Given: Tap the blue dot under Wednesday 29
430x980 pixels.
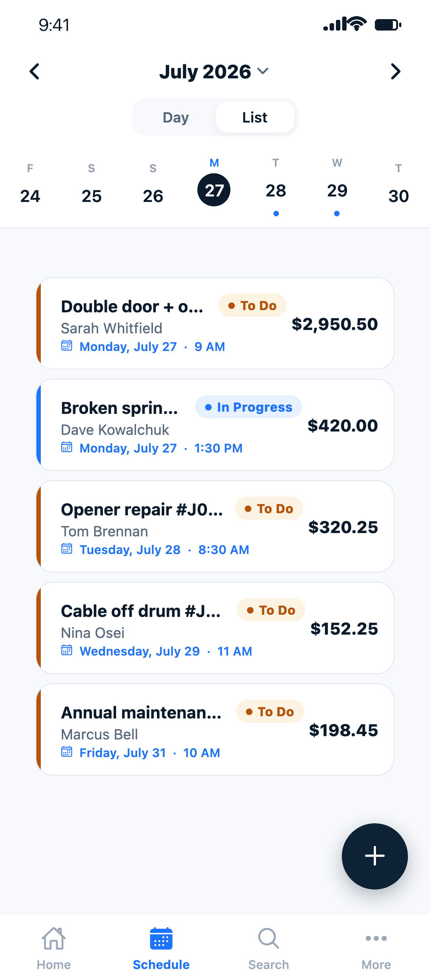Looking at the screenshot, I should [x=337, y=213].
